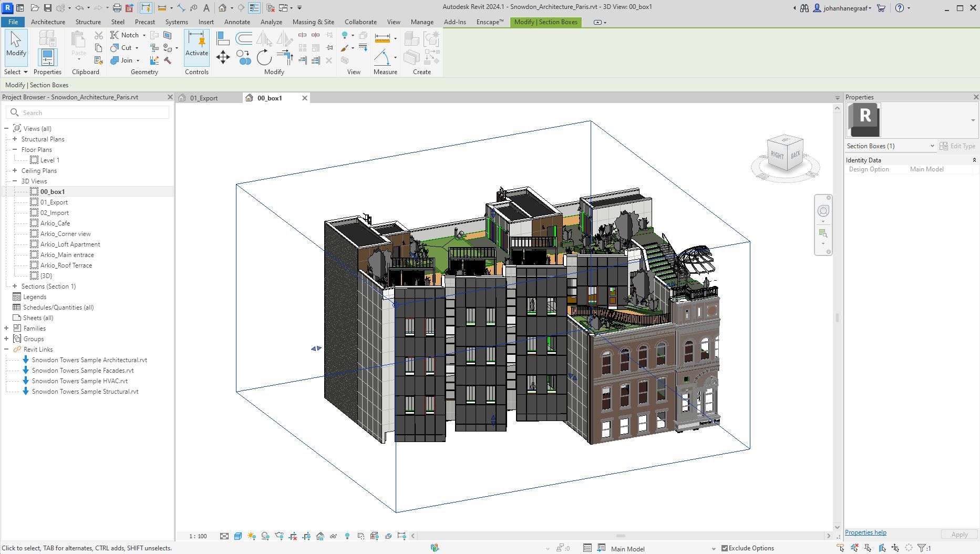Open the Annotate ribbon tab
Viewport: 980px width, 554px height.
(x=237, y=22)
